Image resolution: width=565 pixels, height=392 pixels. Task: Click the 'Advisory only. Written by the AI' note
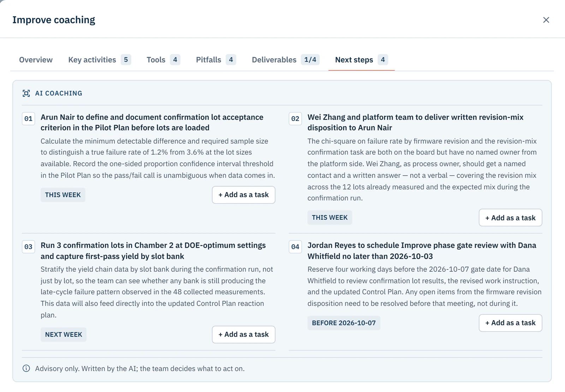pos(140,368)
